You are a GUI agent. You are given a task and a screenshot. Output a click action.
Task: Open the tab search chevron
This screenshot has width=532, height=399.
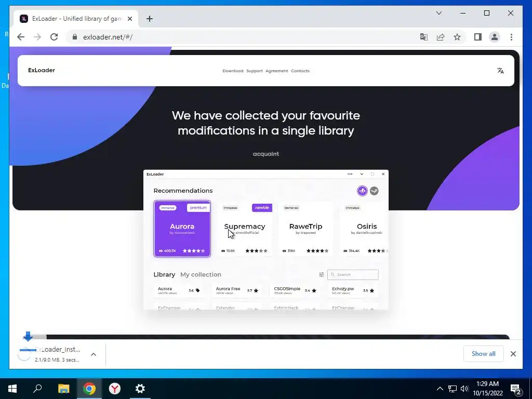[x=438, y=13]
